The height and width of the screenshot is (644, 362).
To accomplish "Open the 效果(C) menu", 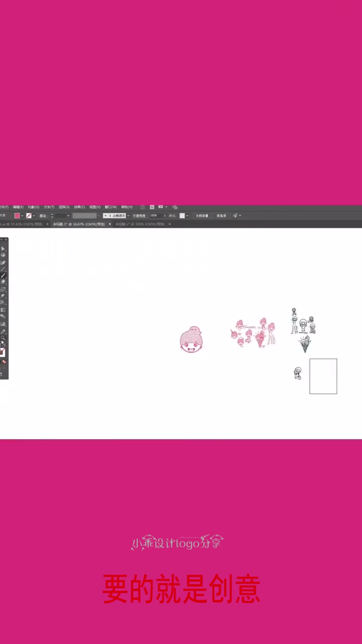I will click(x=79, y=207).
